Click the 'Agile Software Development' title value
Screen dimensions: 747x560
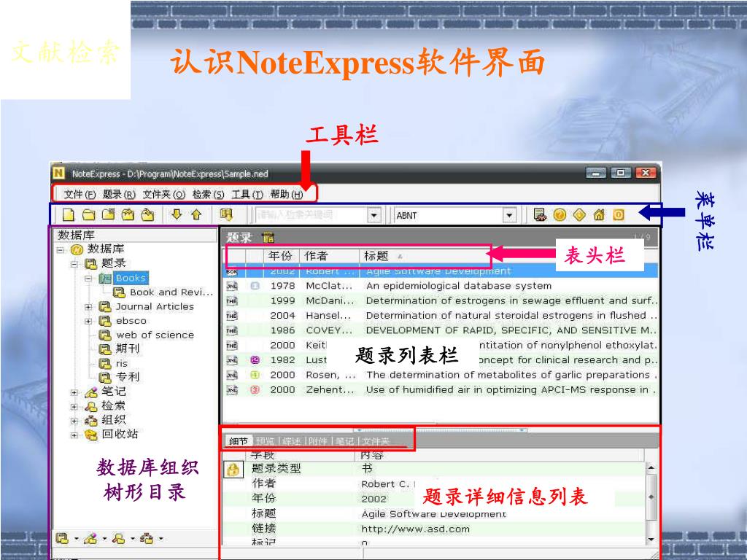pyautogui.click(x=433, y=514)
